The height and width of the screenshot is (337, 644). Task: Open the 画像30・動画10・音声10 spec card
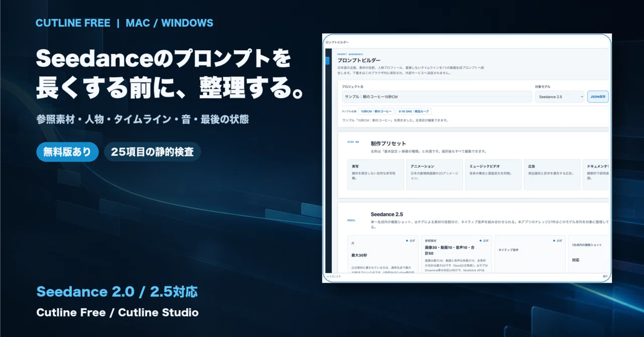click(x=456, y=255)
